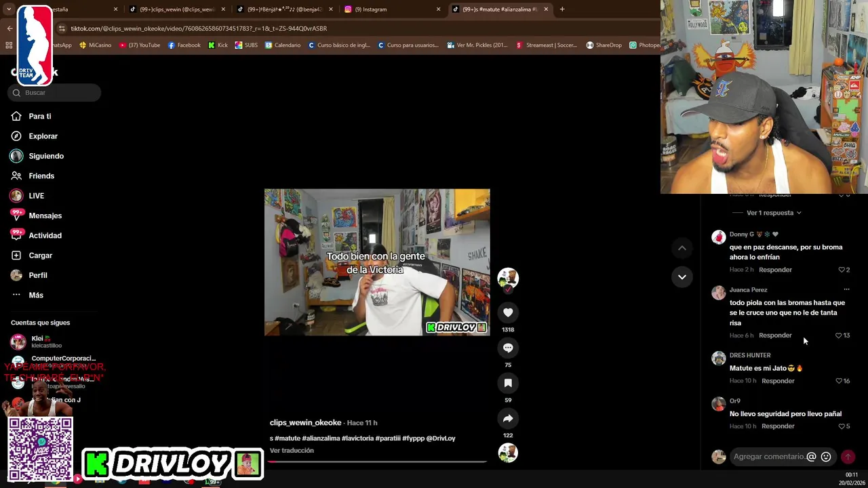Open ShareDrop bookmark

click(x=604, y=45)
